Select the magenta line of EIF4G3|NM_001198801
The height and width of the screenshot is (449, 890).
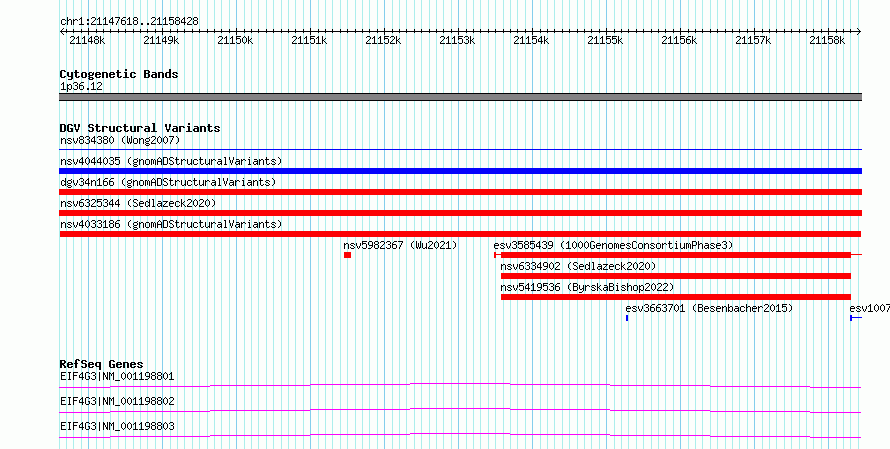(x=460, y=385)
